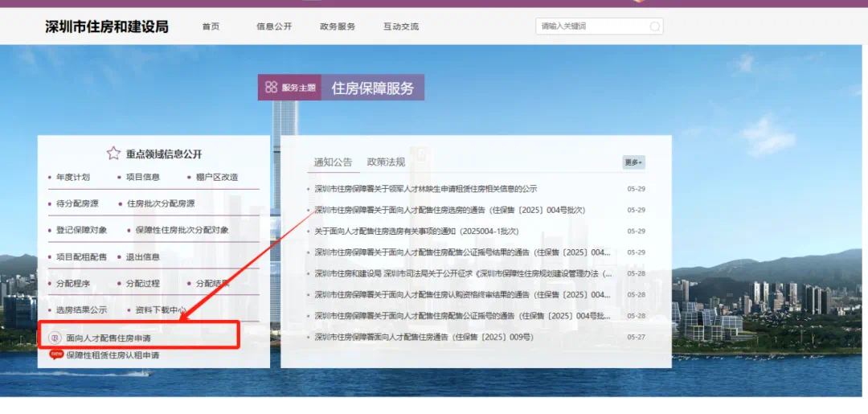Open 保障性租赁住房认租申请 link

pos(113,355)
